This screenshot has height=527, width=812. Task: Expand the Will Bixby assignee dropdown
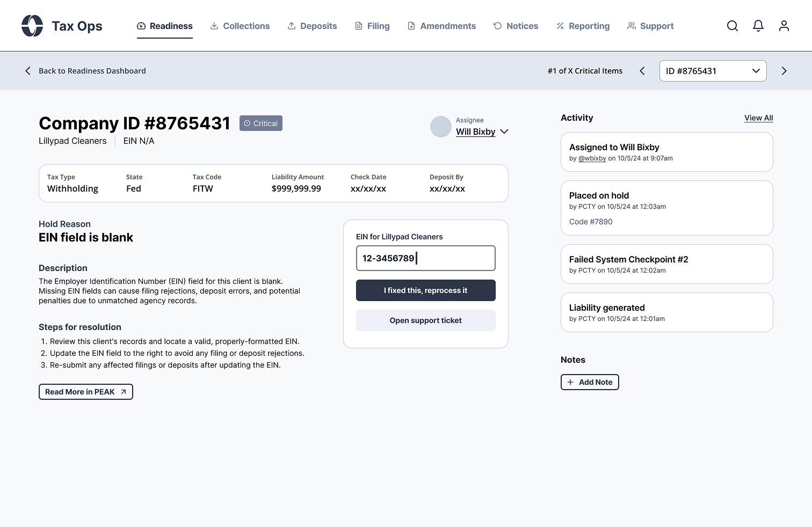click(x=504, y=131)
